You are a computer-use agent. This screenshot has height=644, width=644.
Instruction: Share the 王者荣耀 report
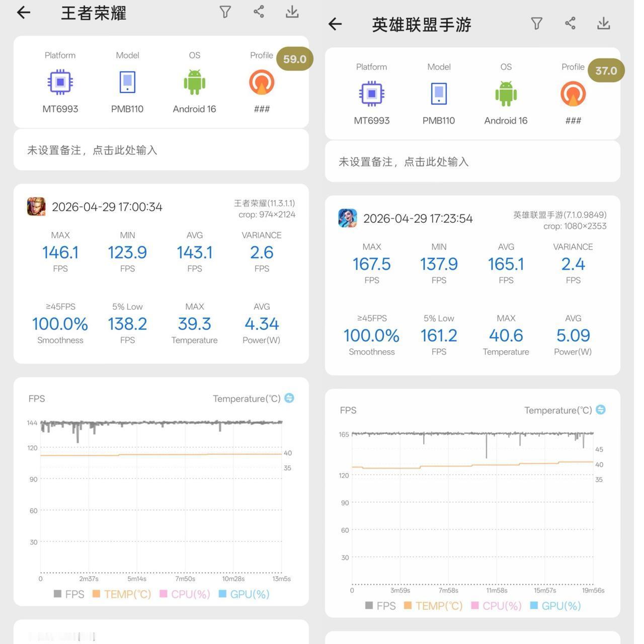(259, 12)
